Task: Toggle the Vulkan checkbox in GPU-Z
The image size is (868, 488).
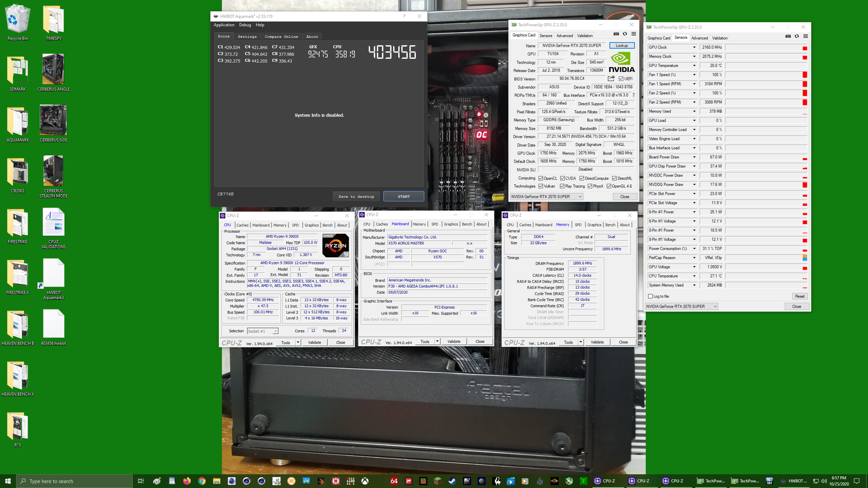Action: click(541, 186)
